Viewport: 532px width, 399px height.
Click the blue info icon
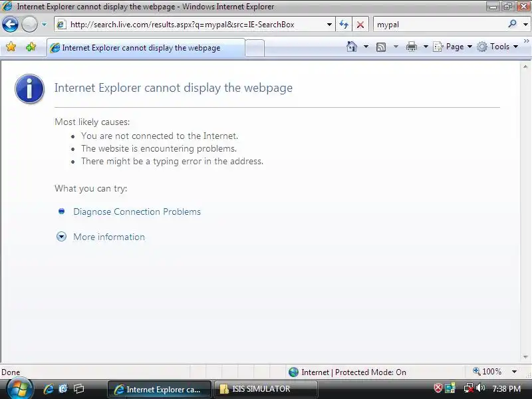29,88
